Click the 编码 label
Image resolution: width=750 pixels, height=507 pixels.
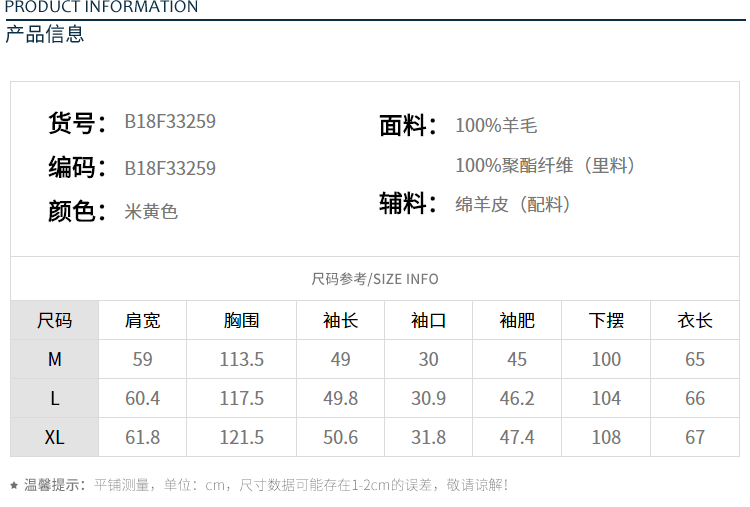[77, 167]
